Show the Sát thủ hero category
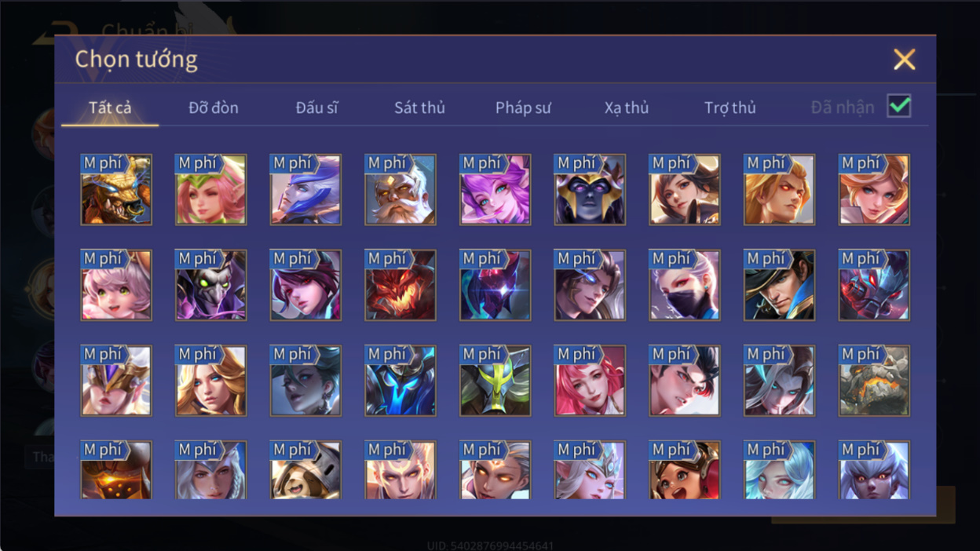This screenshot has height=551, width=980. click(x=419, y=108)
